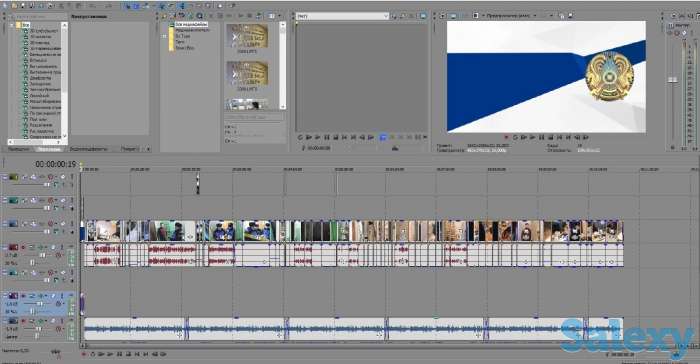Viewport: 700px width, 364px height.
Task: Create a new empty project from the toolbar
Action: pos(4,5)
